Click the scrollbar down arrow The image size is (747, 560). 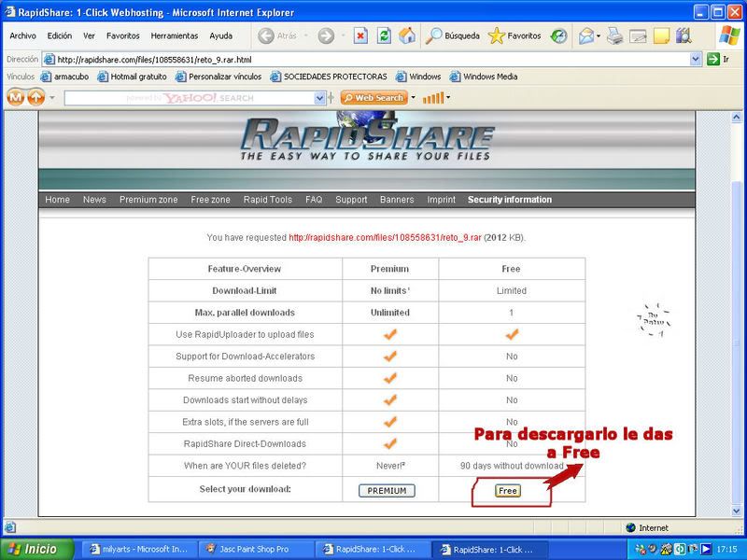(x=737, y=510)
